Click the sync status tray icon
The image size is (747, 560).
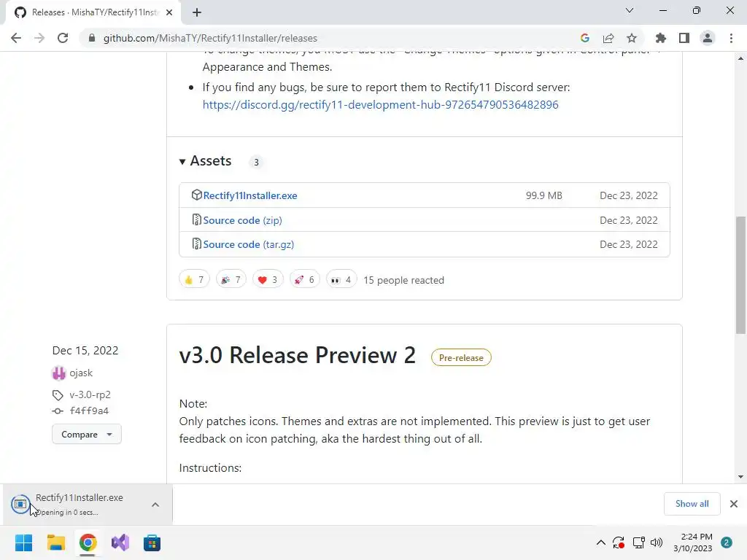pos(619,542)
